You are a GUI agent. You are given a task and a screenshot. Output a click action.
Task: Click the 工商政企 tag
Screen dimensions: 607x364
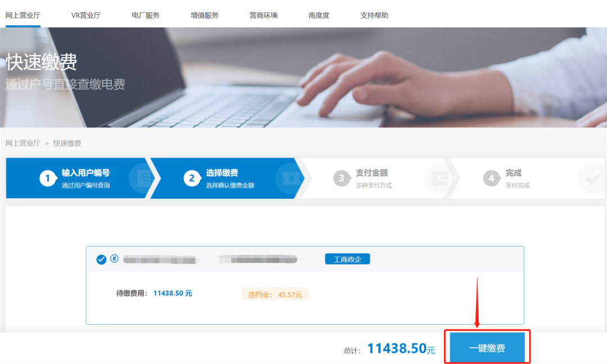click(347, 259)
